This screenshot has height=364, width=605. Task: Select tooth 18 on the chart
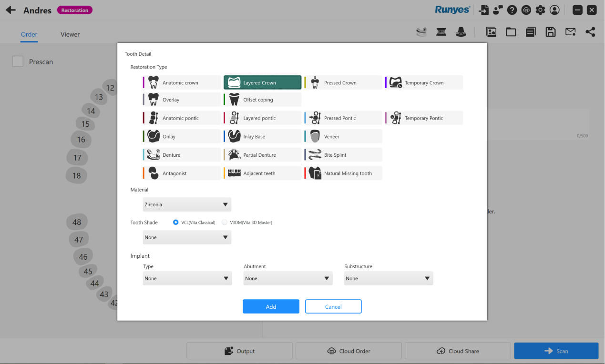point(76,175)
